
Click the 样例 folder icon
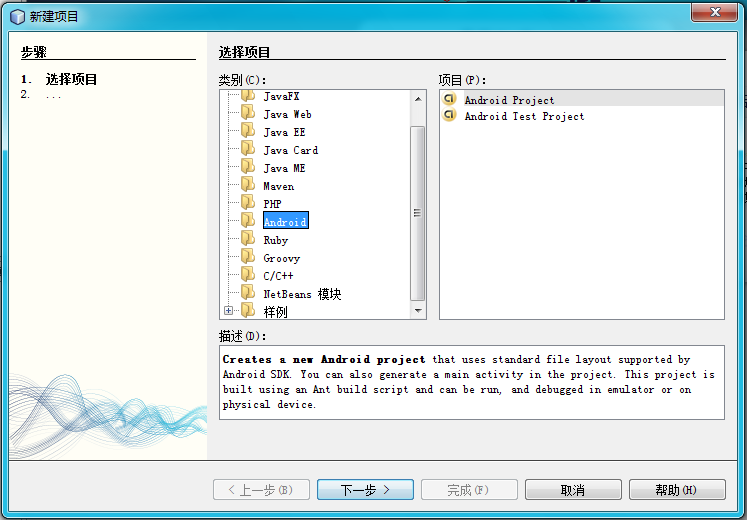point(248,311)
